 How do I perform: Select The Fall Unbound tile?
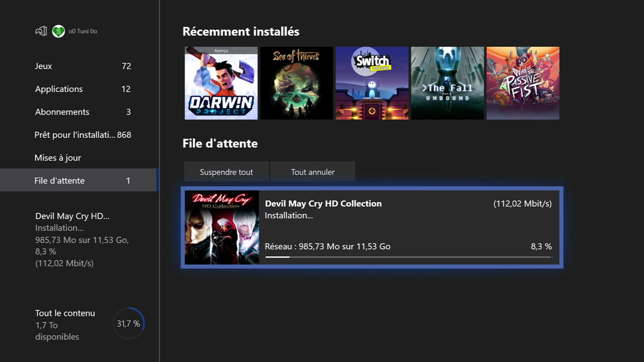pyautogui.click(x=447, y=83)
